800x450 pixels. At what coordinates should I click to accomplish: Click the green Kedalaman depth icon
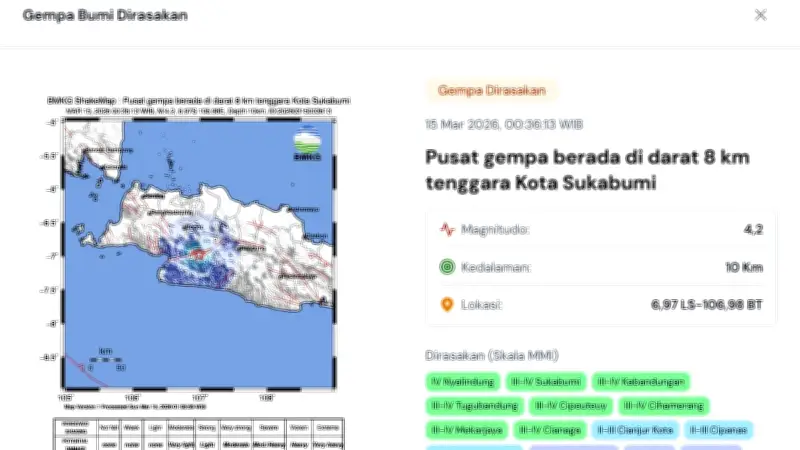coord(447,267)
